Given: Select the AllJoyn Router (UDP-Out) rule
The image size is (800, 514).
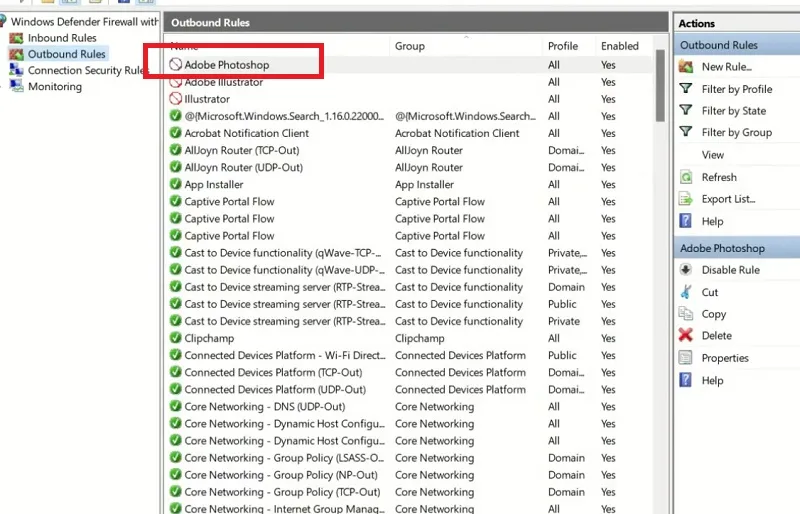Looking at the screenshot, I should click(x=243, y=167).
